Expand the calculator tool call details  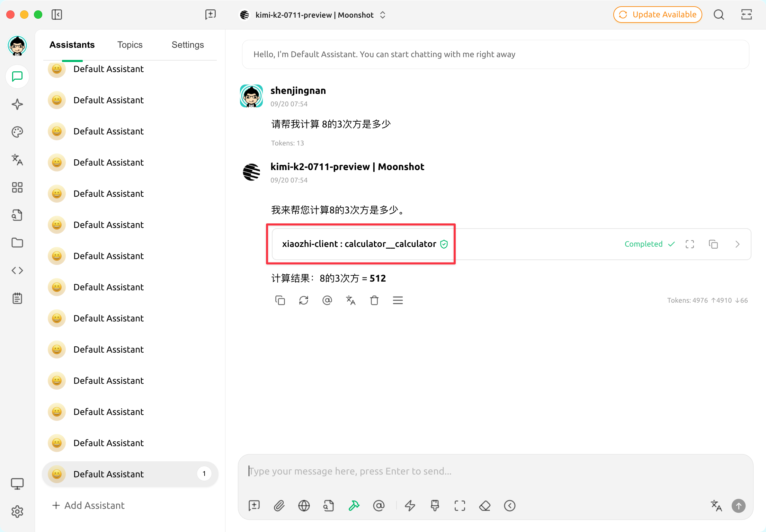(x=737, y=244)
